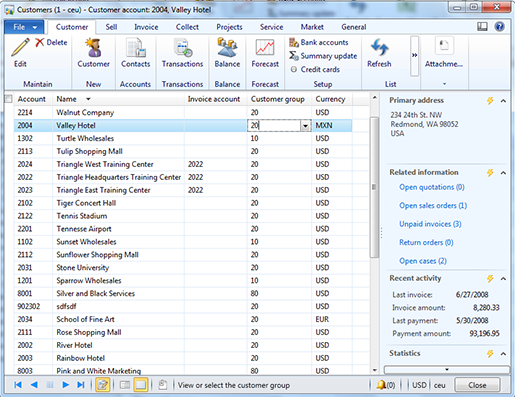Image resolution: width=515 pixels, height=397 pixels.
Task: Collapse the Primary address section
Action: pos(503,101)
